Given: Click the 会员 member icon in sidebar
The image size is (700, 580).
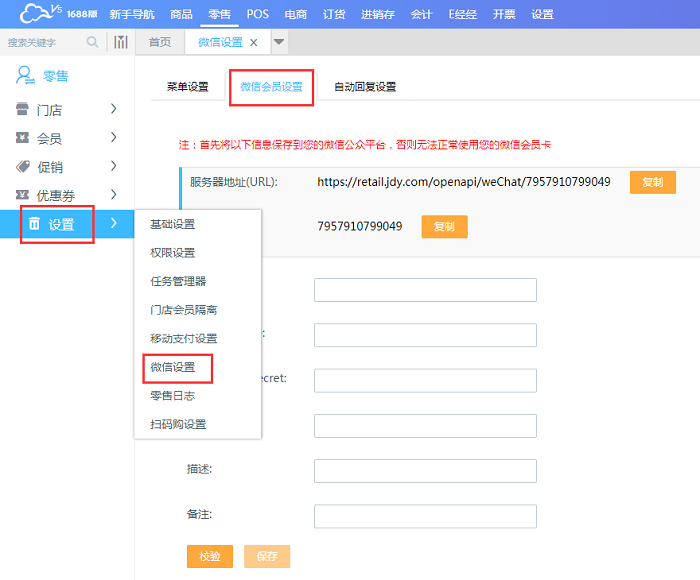Looking at the screenshot, I should (x=22, y=138).
